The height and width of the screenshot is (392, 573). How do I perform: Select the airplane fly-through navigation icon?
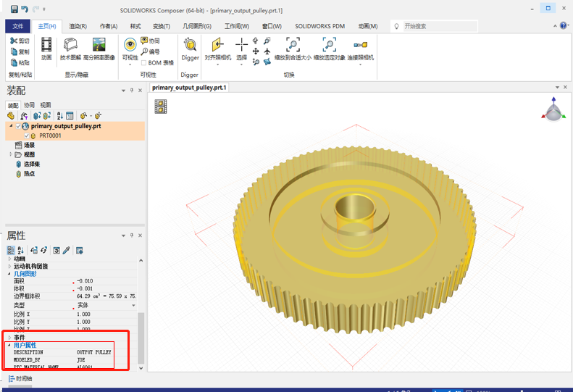pos(267,51)
